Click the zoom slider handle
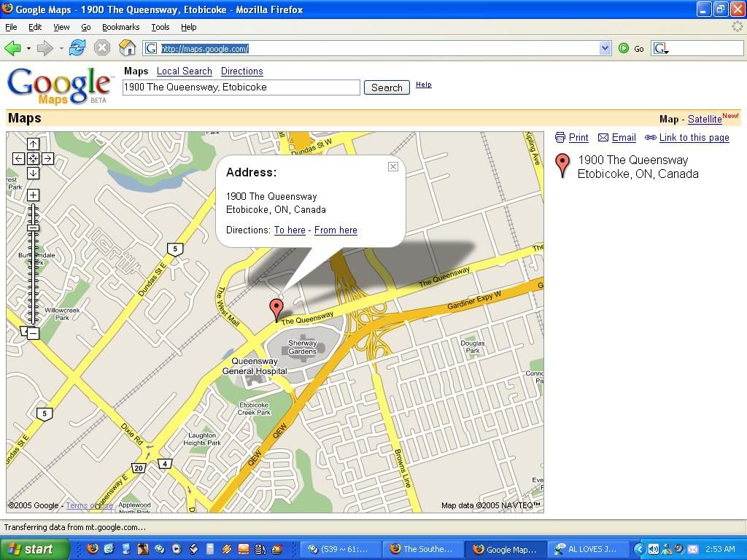Screen dimensions: 747x560 (x=33, y=227)
